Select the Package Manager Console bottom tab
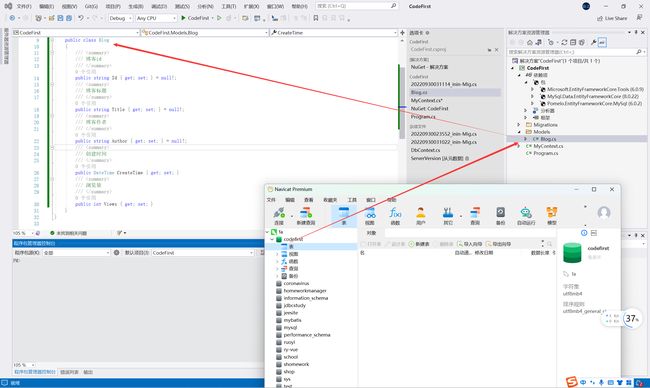Viewport: 650px width, 388px height. click(x=35, y=372)
